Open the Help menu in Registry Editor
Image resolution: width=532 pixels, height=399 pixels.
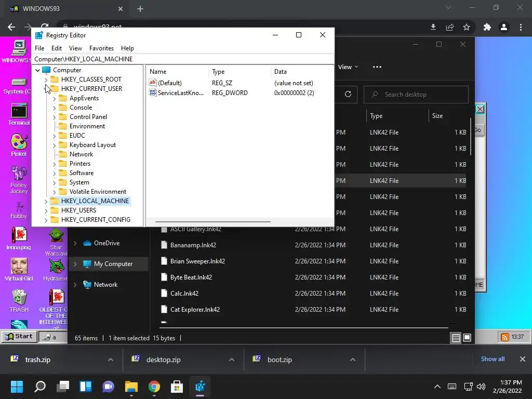[128, 48]
